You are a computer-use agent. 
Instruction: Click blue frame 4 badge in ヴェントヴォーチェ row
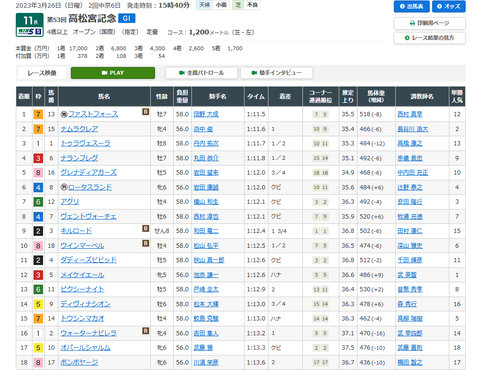38,217
